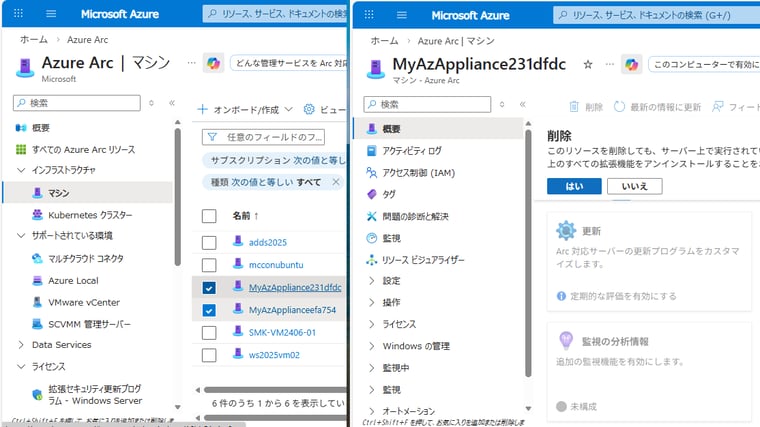Click the 更新 gear icon card

point(566,231)
